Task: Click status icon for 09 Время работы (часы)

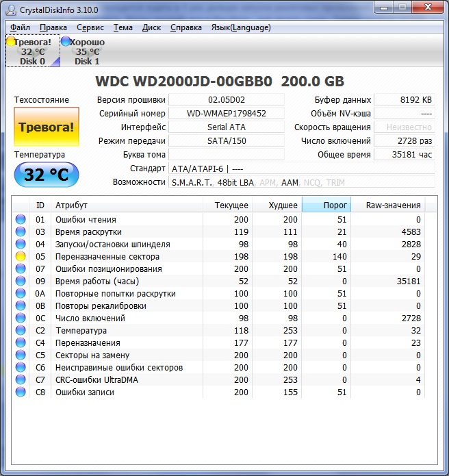Action: click(x=21, y=281)
